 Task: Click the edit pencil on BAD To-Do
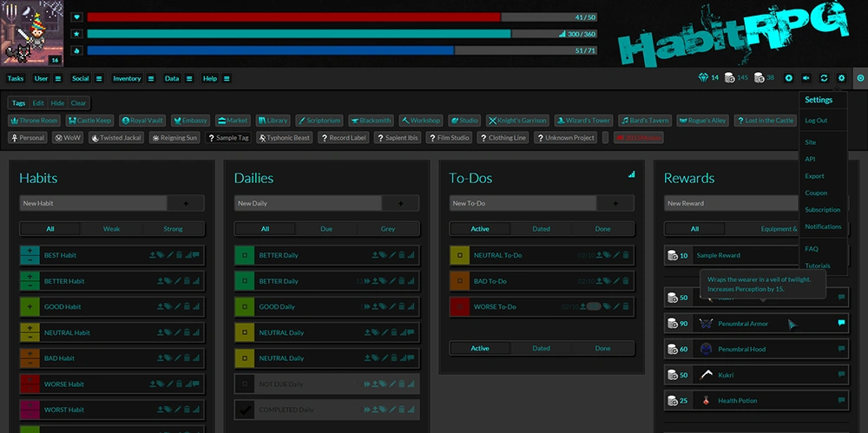pyautogui.click(x=616, y=281)
